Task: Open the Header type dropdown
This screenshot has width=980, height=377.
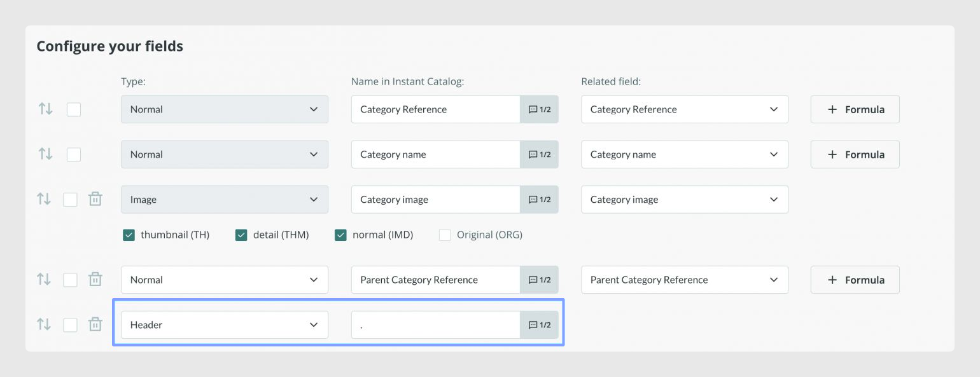Action: [225, 325]
